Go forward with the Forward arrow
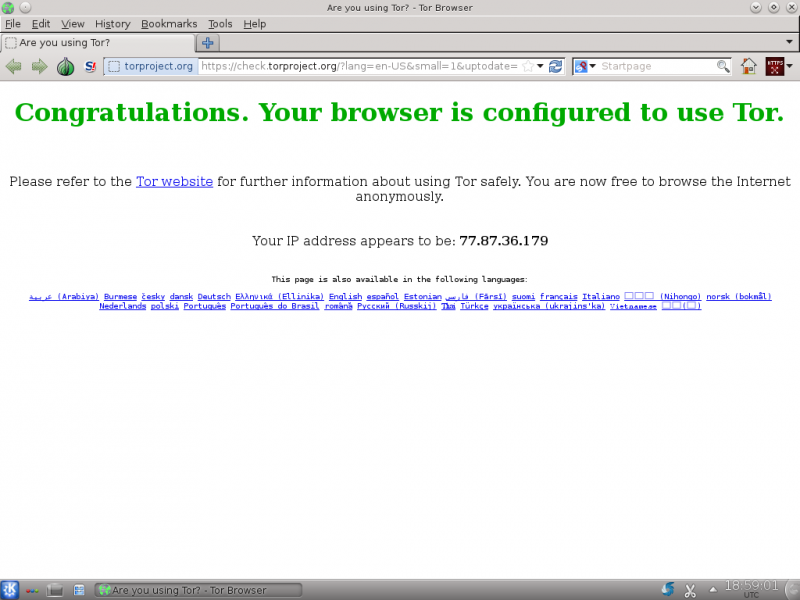This screenshot has height=600, width=800. (x=39, y=66)
